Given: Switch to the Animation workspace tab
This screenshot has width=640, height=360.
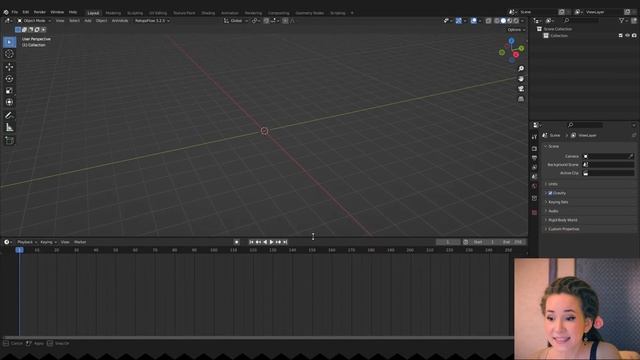Looking at the screenshot, I should pyautogui.click(x=230, y=13).
